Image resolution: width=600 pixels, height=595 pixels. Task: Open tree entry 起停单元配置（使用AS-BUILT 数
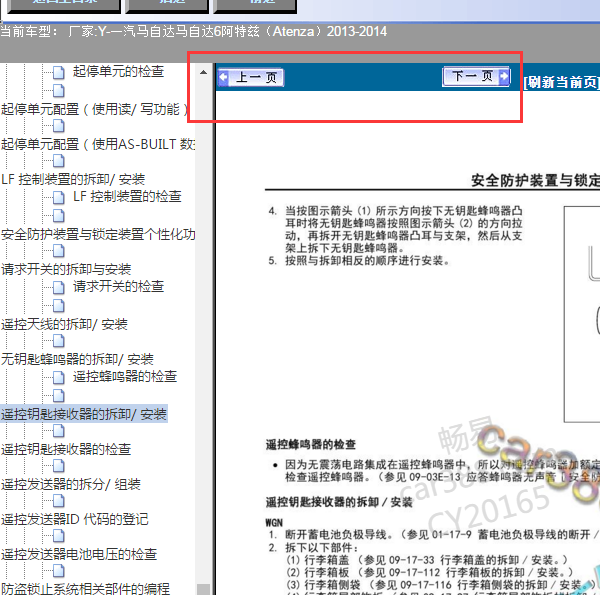coord(98,144)
